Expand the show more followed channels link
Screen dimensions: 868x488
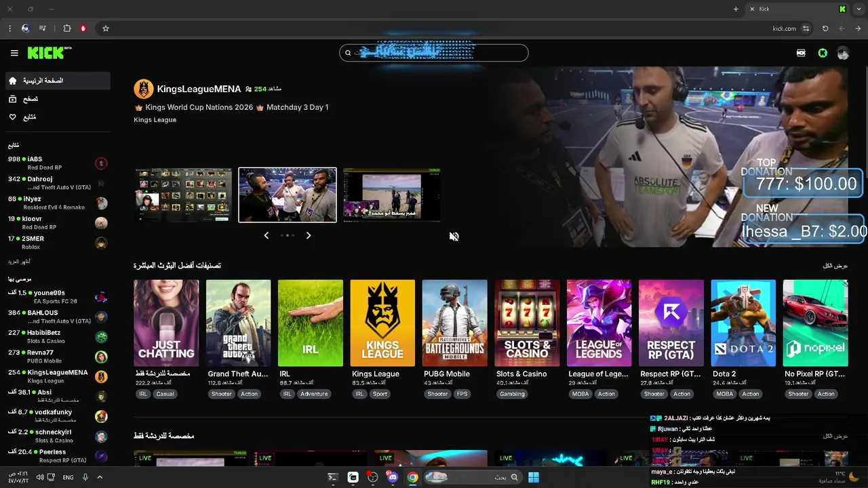tap(19, 261)
